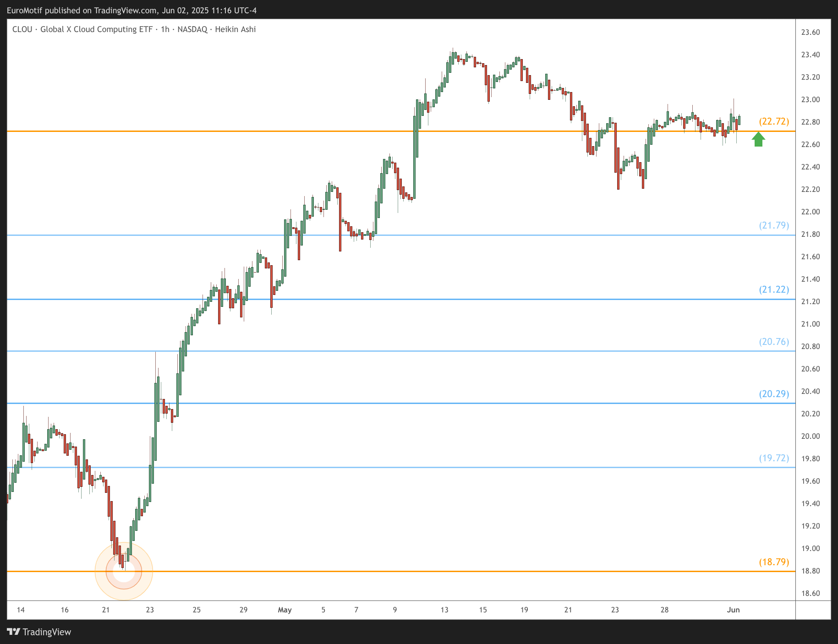The image size is (838, 644).
Task: Click the 13 date label on the time axis
Action: tap(444, 610)
